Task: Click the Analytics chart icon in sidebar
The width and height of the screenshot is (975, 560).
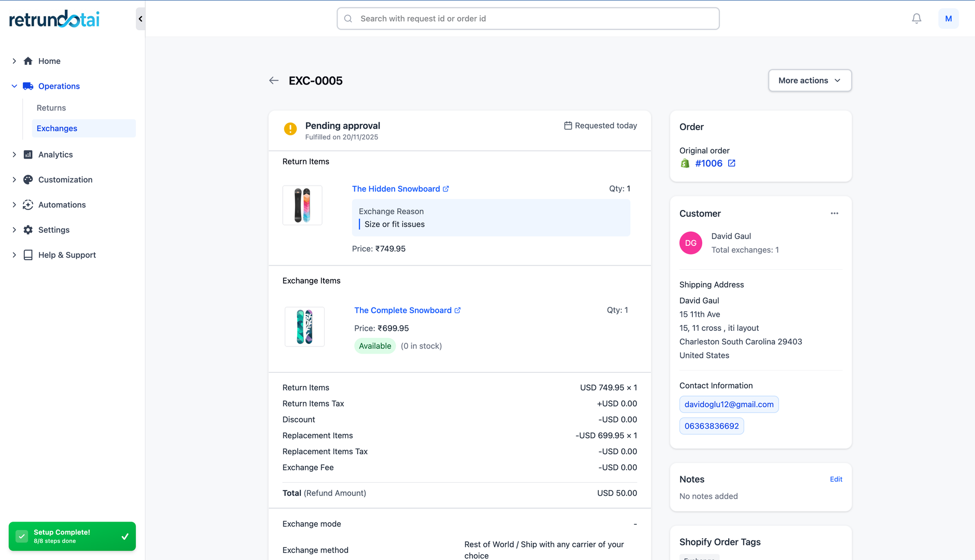Action: point(28,155)
